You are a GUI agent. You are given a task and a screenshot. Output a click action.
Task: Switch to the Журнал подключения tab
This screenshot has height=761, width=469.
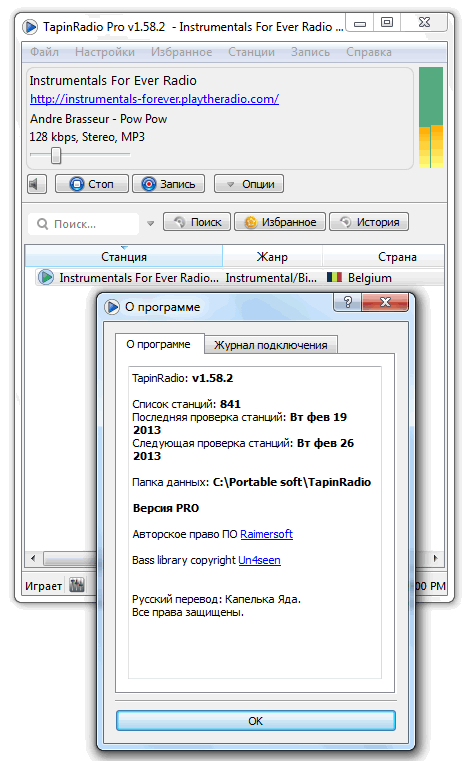click(271, 345)
